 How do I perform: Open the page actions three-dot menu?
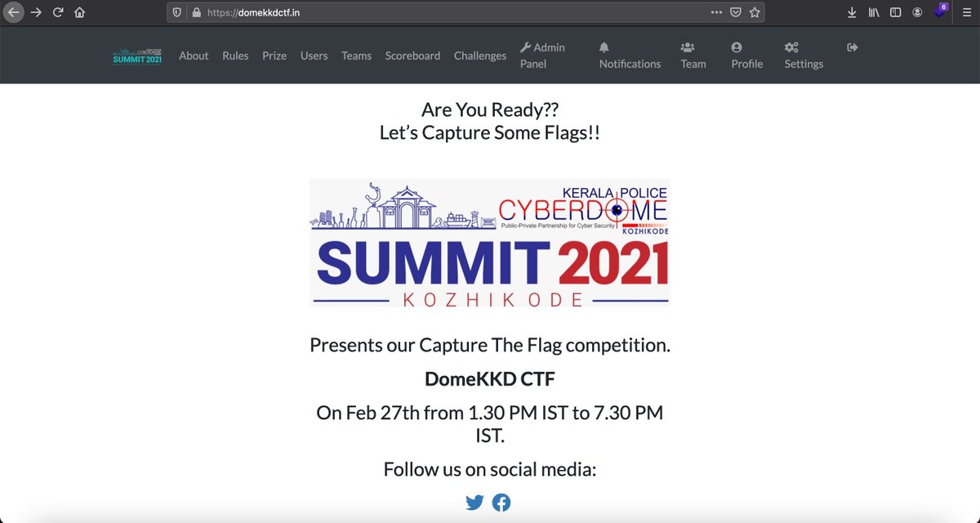716,12
